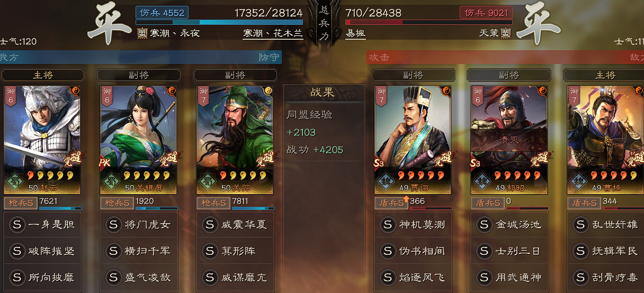Open player name 寒潮、花木兰 link
The width and height of the screenshot is (644, 293).
click(x=273, y=33)
